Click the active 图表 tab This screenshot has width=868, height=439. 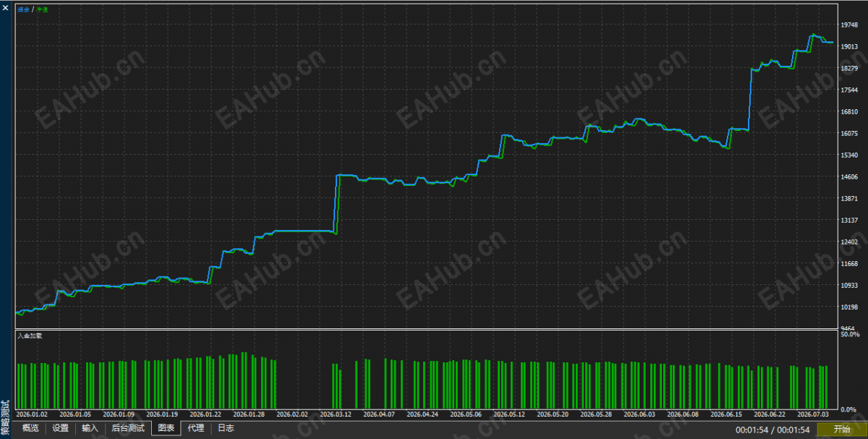pyautogui.click(x=166, y=429)
